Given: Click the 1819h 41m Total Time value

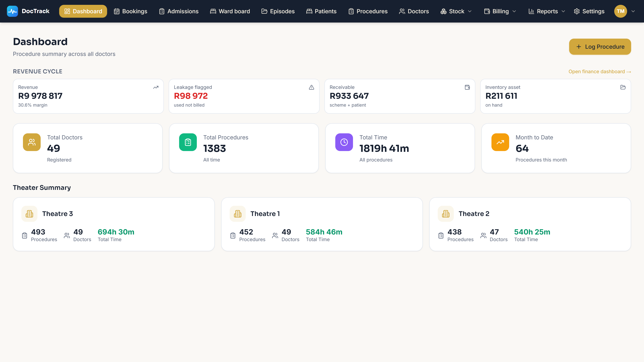Looking at the screenshot, I should pos(384,149).
